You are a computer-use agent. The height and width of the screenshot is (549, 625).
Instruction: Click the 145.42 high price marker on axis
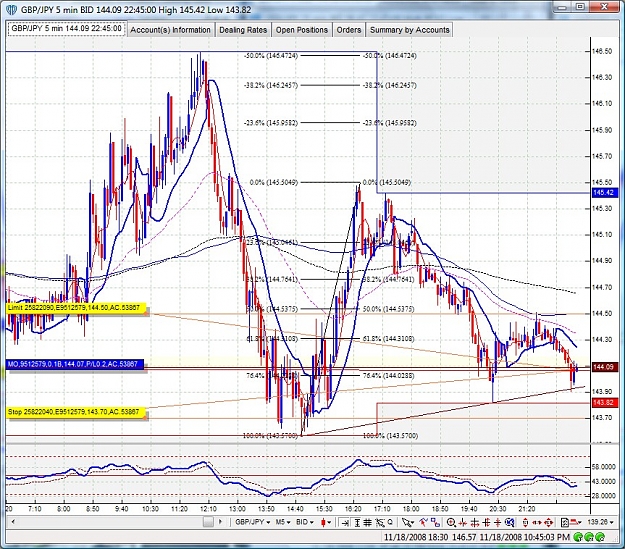tap(603, 193)
